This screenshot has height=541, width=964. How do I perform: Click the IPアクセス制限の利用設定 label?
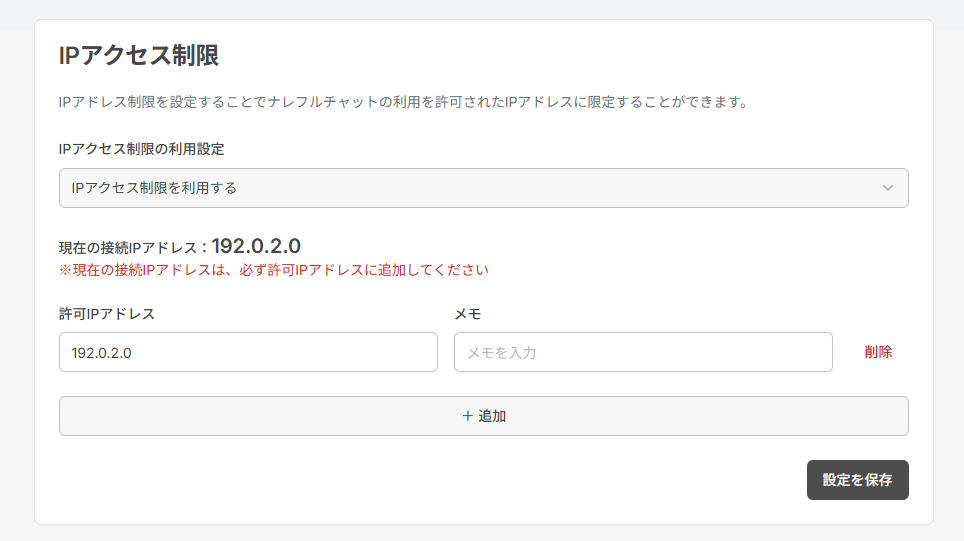tap(142, 149)
